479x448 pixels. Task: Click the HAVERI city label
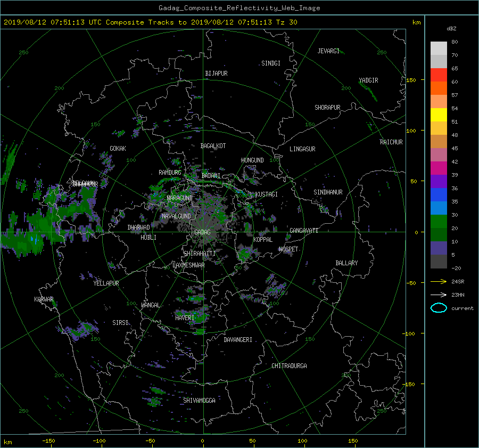point(185,318)
